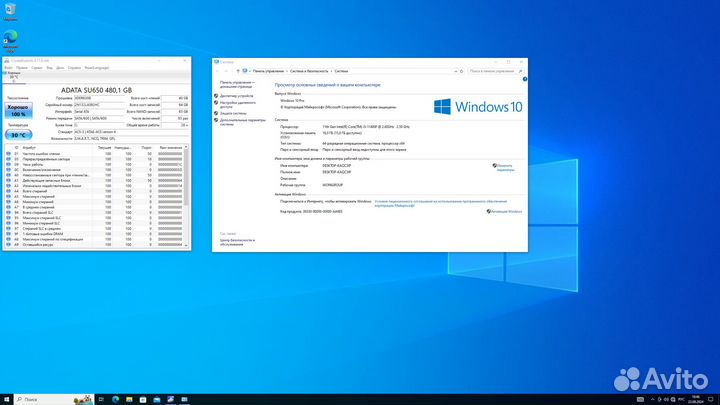Launch Microsoft Edge from the taskbar

(x=115, y=399)
